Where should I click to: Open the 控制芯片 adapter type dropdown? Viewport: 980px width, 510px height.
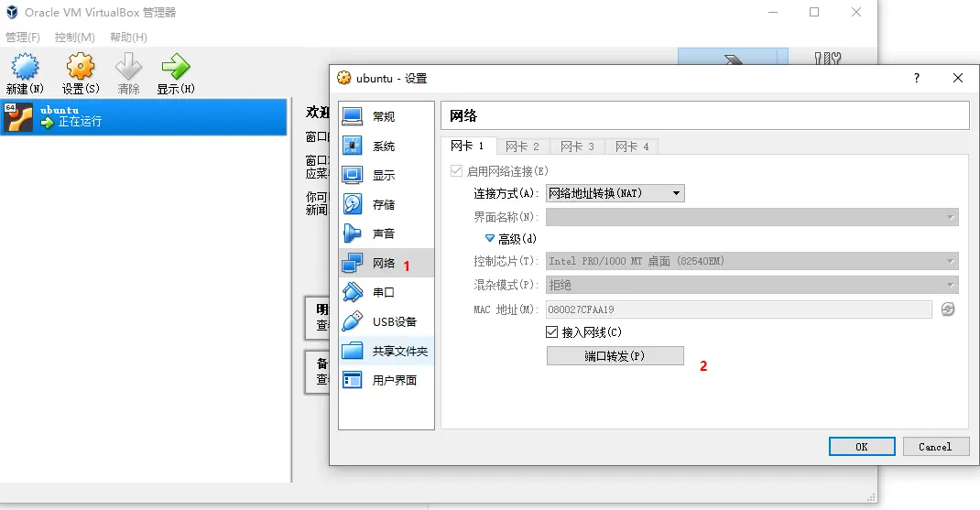(752, 261)
